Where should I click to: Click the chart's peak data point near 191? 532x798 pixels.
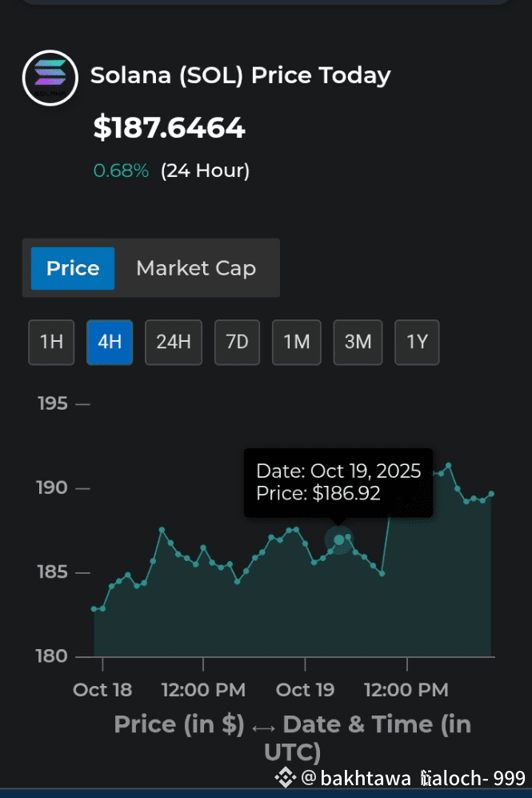pos(449,465)
